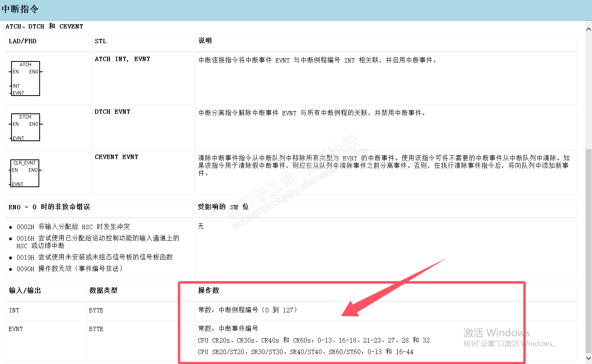Click the STL column header
The width and height of the screenshot is (592, 364).
tap(101, 41)
